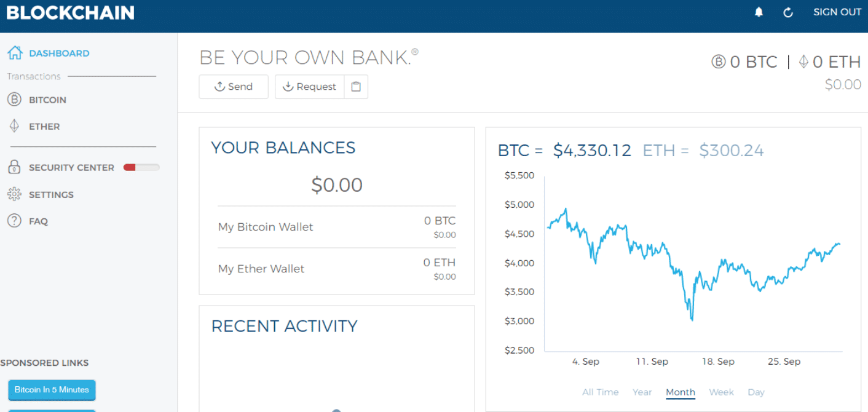Select the Year chart range
The height and width of the screenshot is (412, 868).
coord(642,392)
